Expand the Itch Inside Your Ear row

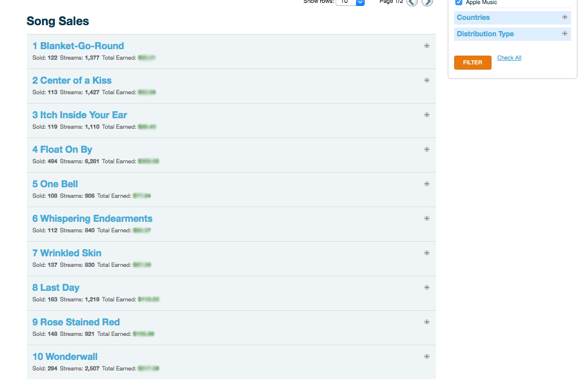point(427,115)
